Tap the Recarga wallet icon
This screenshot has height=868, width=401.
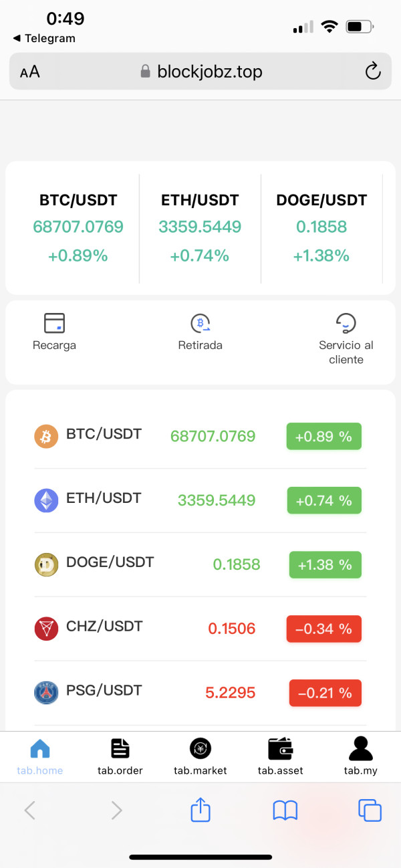53,323
